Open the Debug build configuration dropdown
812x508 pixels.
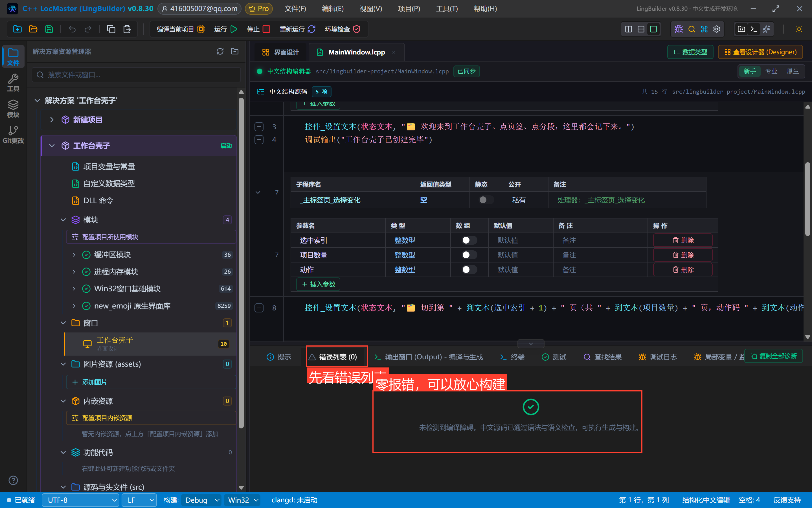coord(201,500)
